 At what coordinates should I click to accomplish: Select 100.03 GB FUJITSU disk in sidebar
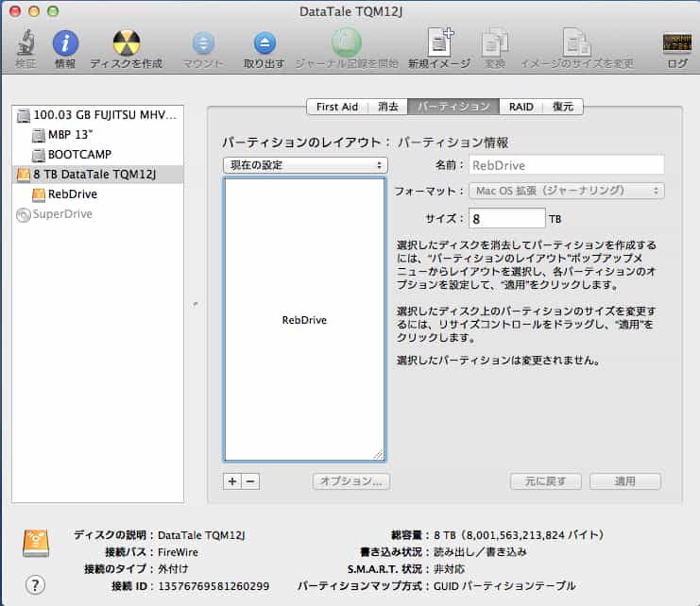tap(97, 115)
